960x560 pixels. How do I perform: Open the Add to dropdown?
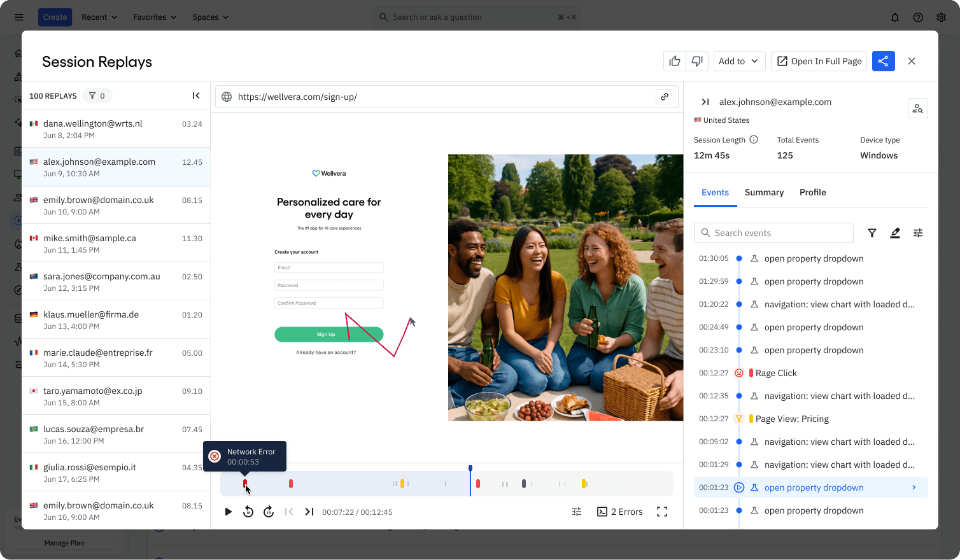coord(739,60)
